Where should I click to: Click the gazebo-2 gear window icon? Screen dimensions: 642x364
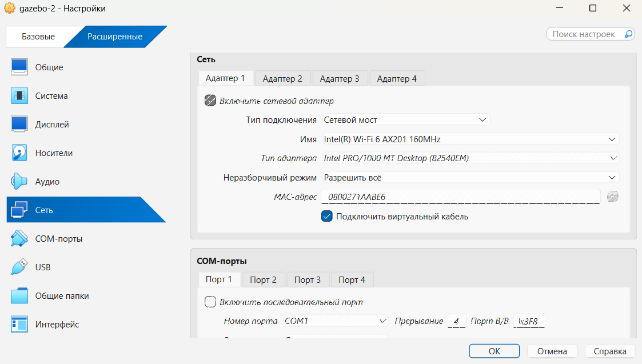point(9,8)
